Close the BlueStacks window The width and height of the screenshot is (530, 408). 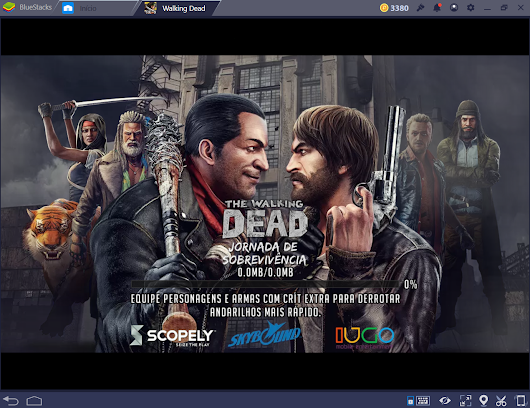point(521,7)
